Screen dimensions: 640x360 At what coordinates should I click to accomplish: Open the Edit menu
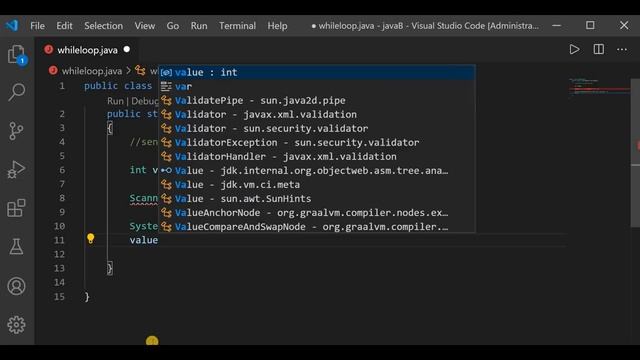point(64,26)
